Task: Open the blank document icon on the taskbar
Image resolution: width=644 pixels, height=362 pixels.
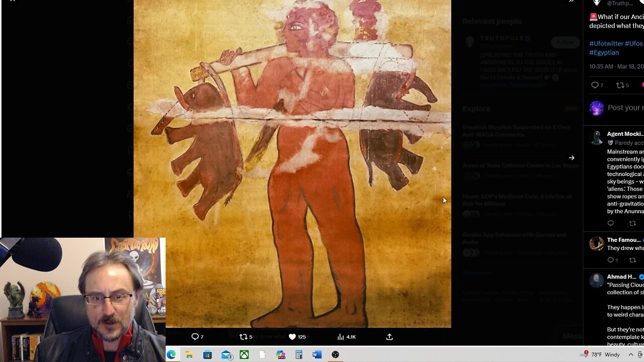Action: [262, 355]
